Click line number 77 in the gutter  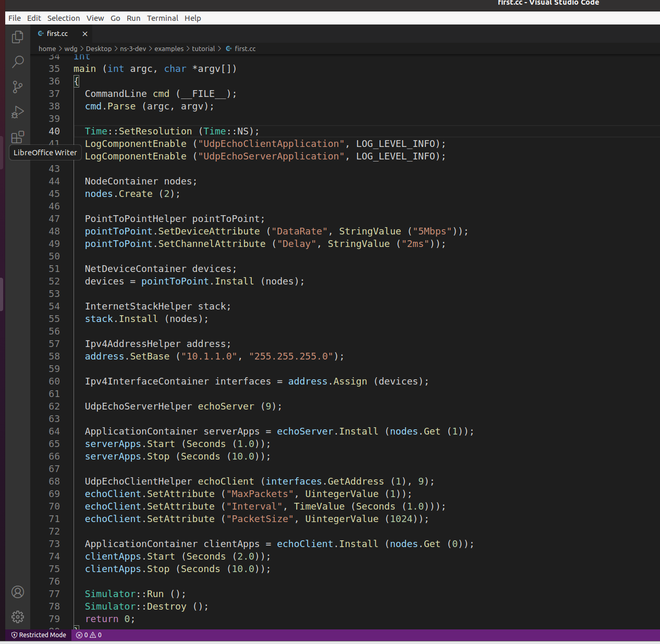(x=54, y=594)
